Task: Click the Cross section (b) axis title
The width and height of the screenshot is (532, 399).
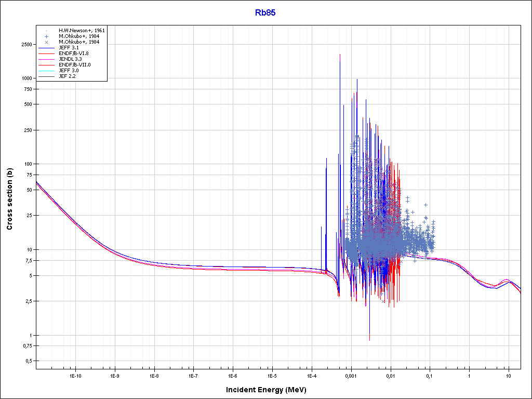Action: coord(9,199)
